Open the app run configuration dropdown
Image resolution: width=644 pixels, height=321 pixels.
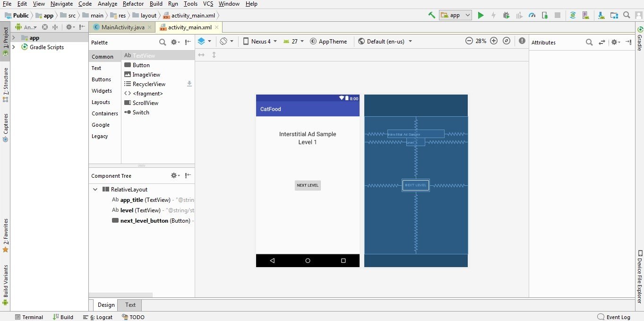click(455, 15)
